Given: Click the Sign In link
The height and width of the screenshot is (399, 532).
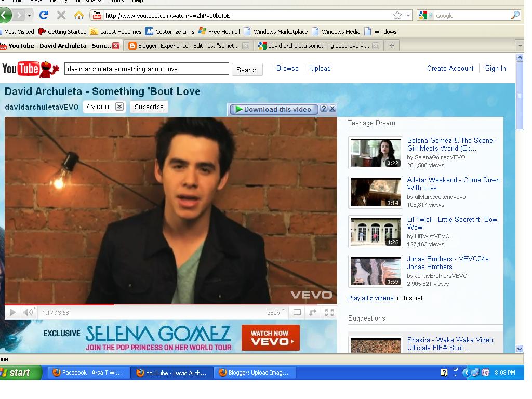Looking at the screenshot, I should point(495,68).
